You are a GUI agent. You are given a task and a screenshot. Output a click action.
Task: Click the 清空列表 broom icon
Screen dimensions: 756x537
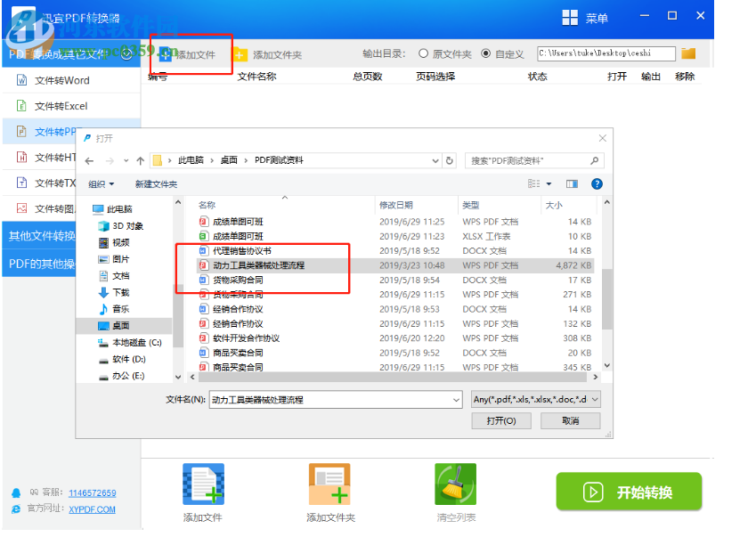tap(455, 484)
